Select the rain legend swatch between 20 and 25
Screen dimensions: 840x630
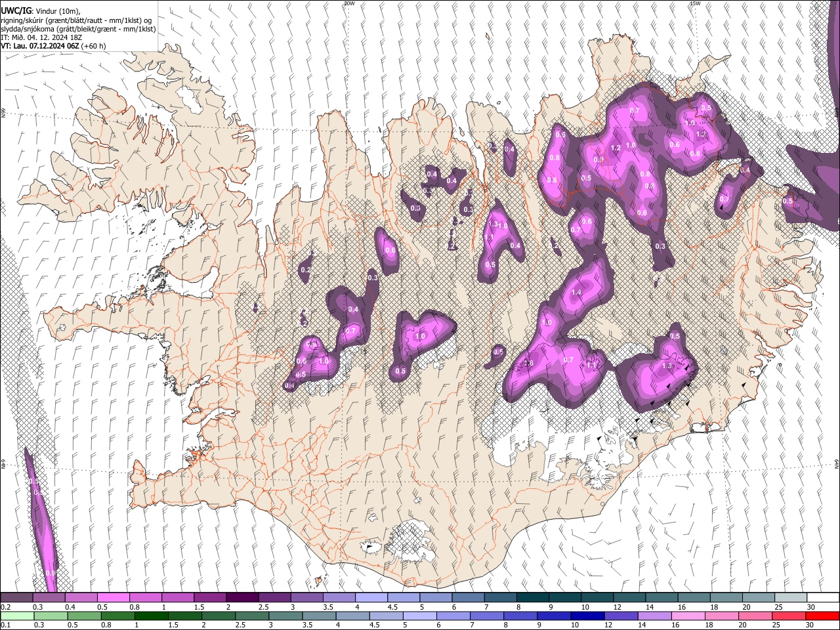(x=756, y=616)
